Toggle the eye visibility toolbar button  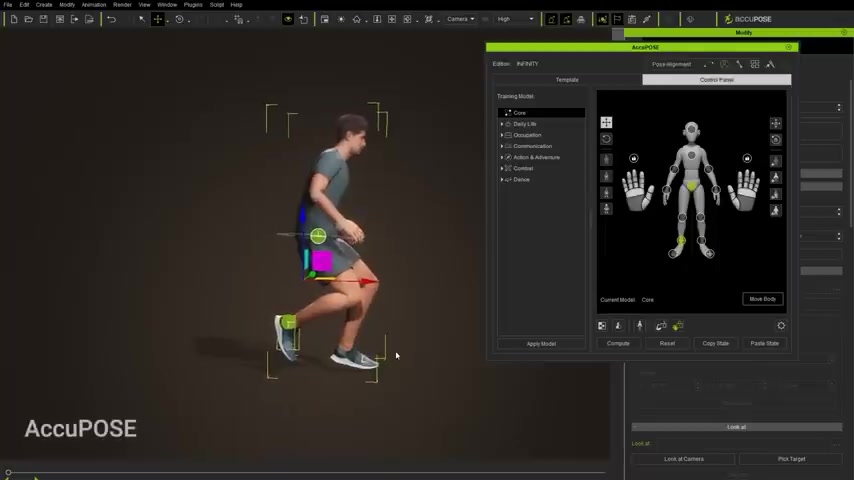tap(288, 19)
